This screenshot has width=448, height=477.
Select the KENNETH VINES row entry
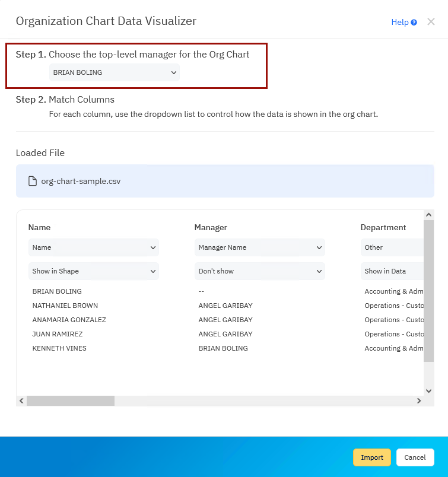click(x=59, y=348)
